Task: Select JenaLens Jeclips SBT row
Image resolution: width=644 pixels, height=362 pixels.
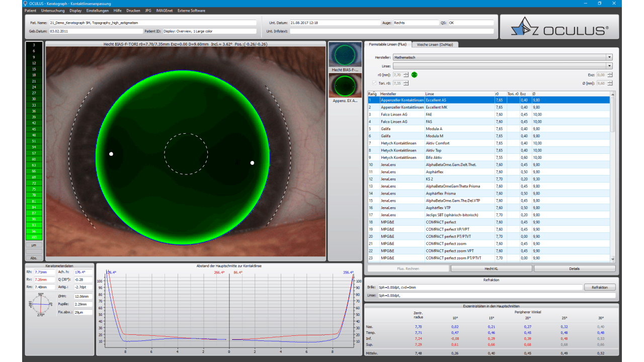Action: point(489,215)
